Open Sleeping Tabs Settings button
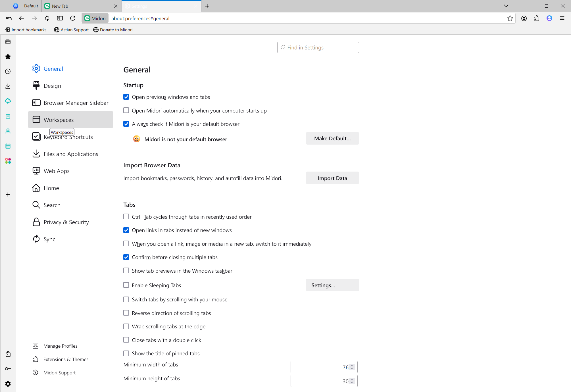 pos(332,285)
